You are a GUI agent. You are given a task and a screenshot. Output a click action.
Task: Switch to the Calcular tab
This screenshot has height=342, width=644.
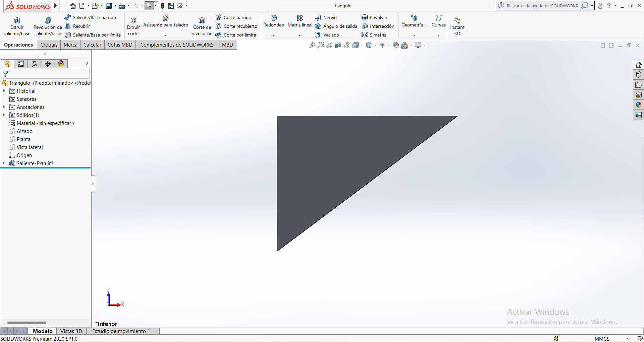tap(92, 45)
